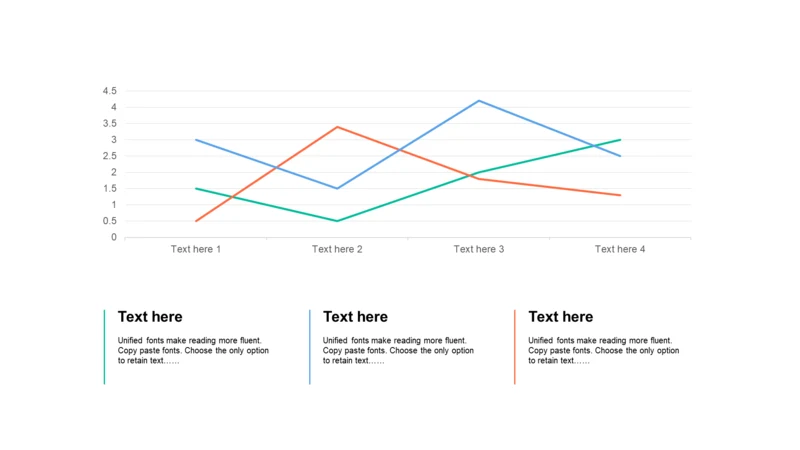Screen dimensions: 800x450
Task: Click the 'Text here' heading beside blue bar
Action: click(355, 317)
